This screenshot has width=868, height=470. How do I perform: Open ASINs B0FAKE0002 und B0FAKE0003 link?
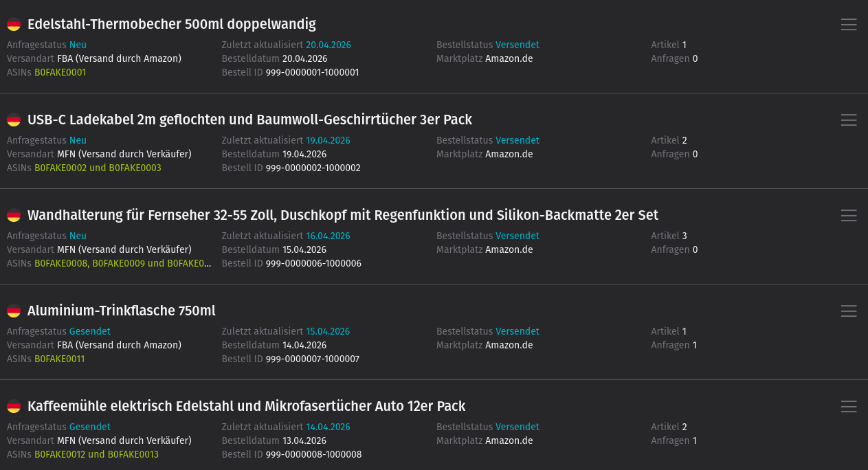98,168
